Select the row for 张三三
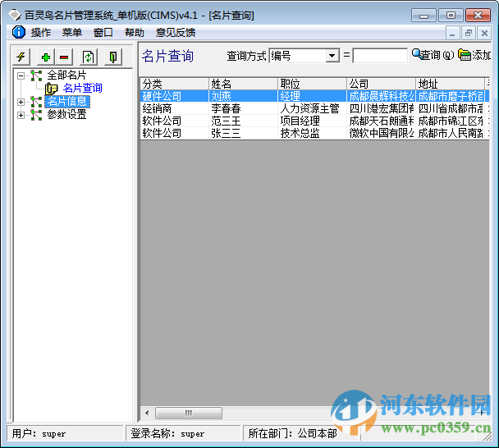Viewport: 499px width, 448px height. tap(314, 133)
